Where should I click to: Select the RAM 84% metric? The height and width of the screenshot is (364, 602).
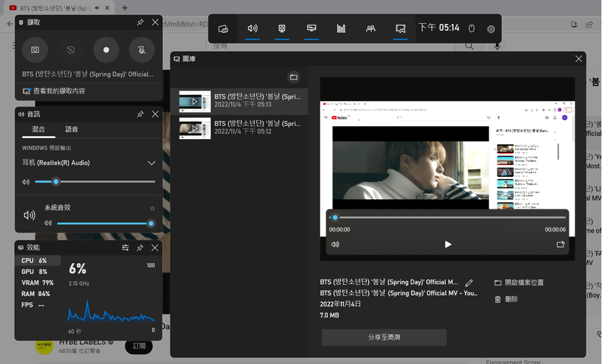click(x=38, y=294)
